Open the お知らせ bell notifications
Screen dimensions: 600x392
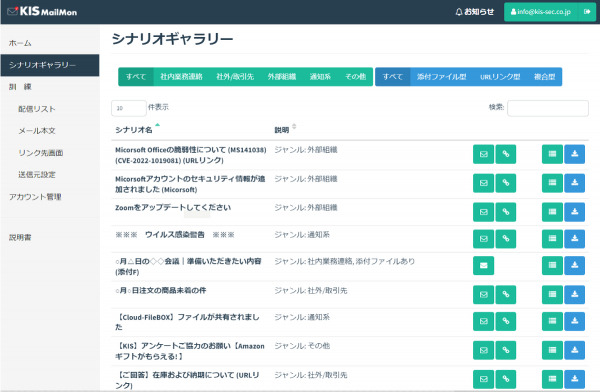(x=474, y=12)
